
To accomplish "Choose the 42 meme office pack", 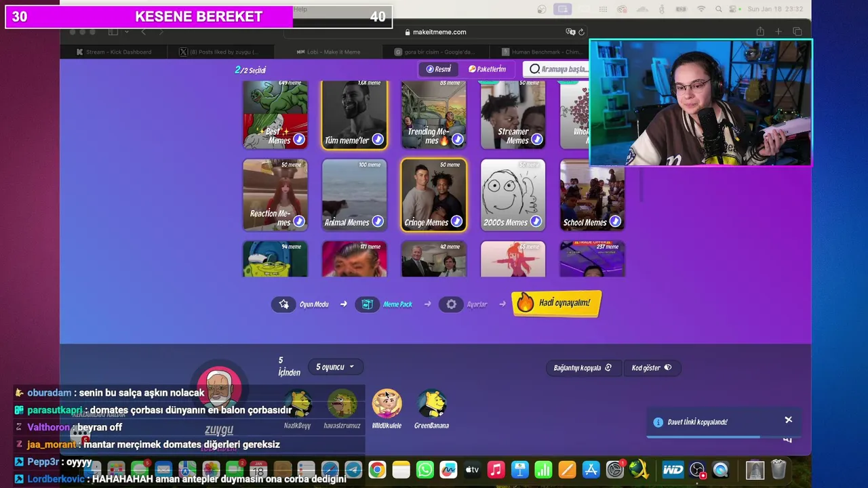I will [434, 259].
